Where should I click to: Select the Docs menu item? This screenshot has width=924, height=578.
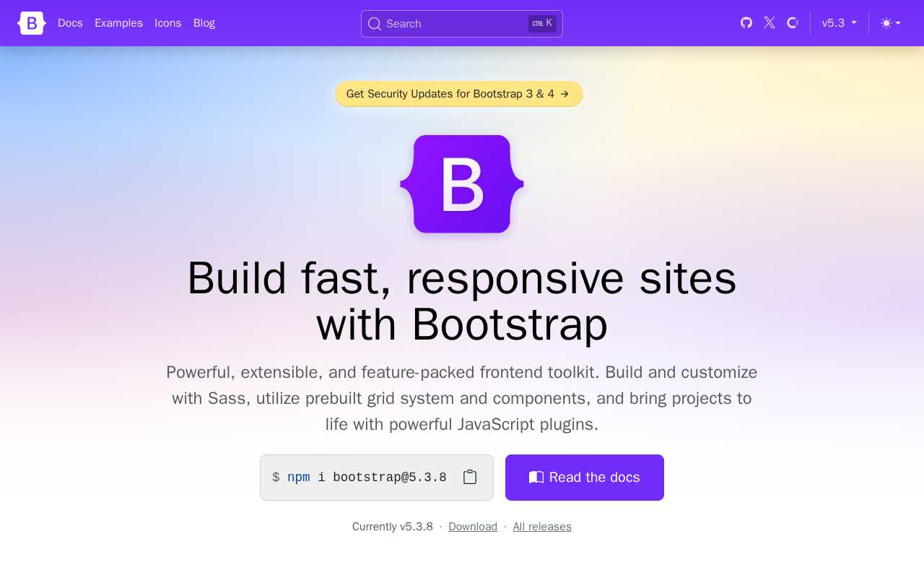70,23
